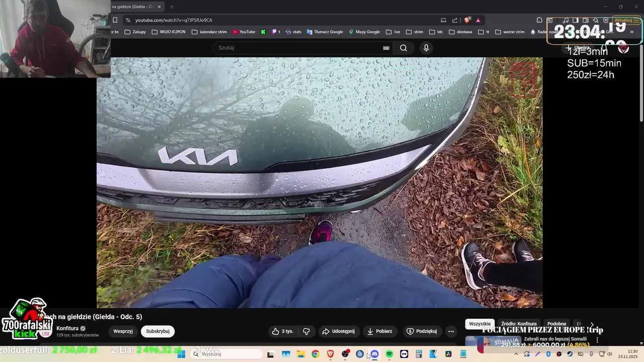Click the Podziękuj thanks button

pos(422,331)
